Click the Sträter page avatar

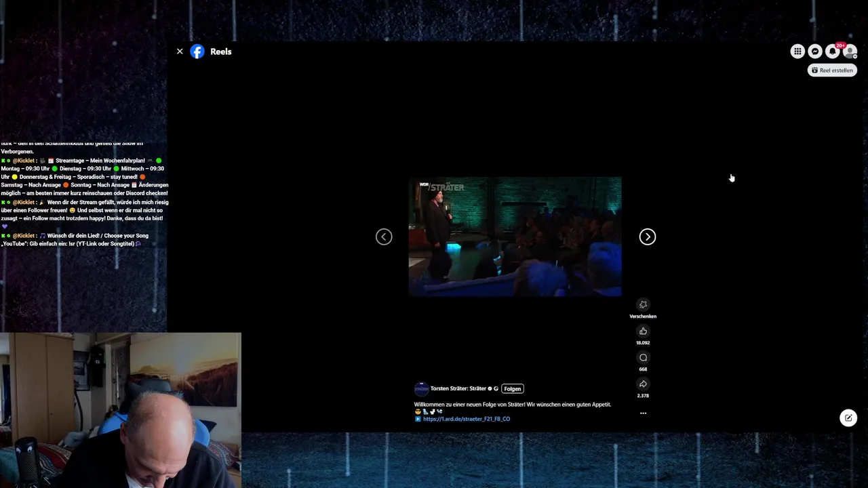pyautogui.click(x=421, y=389)
